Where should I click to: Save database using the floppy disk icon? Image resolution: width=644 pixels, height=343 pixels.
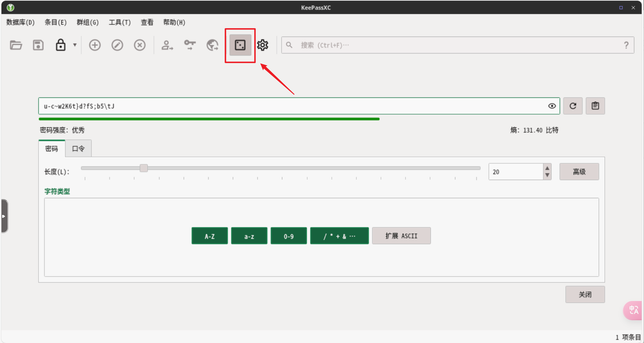pyautogui.click(x=38, y=45)
